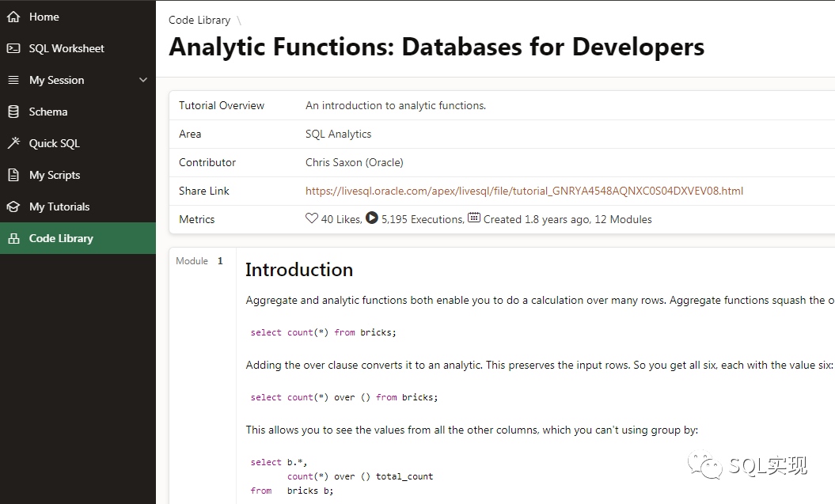Click the My Scripts document icon
This screenshot has height=504, width=835.
13,175
